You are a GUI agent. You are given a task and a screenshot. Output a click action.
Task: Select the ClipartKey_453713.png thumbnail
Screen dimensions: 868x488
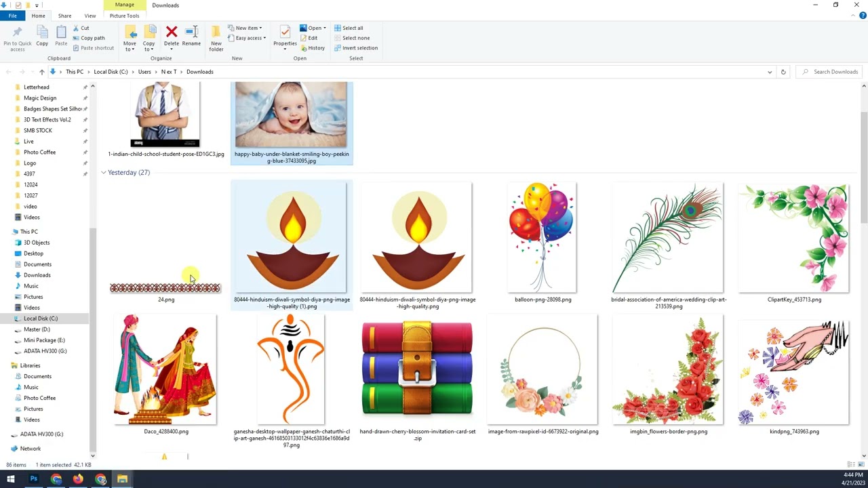pos(794,237)
